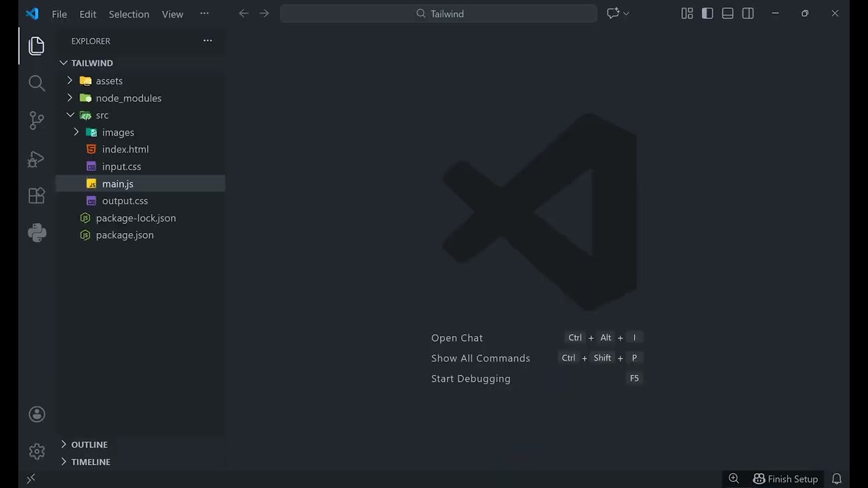Collapse the TAILWIND root folder
This screenshot has width=868, height=488.
(x=64, y=63)
